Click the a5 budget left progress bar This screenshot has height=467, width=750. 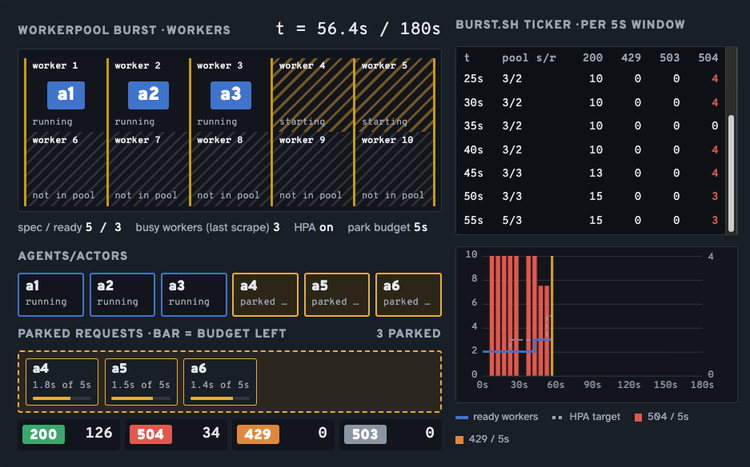141,398
